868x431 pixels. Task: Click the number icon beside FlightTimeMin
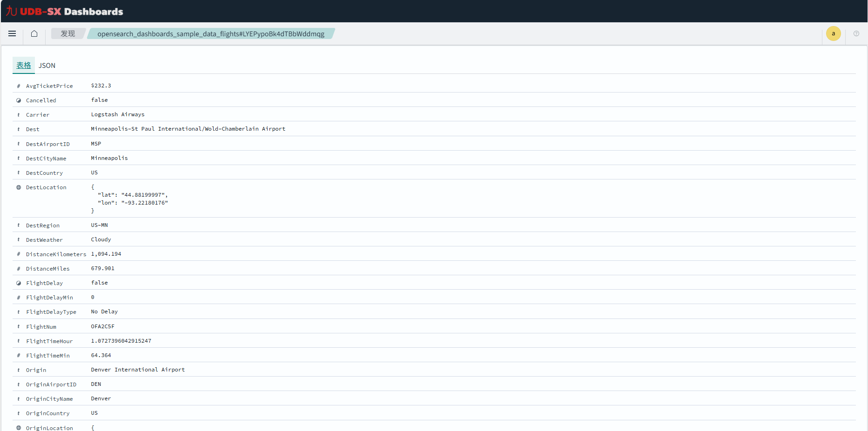(x=18, y=355)
